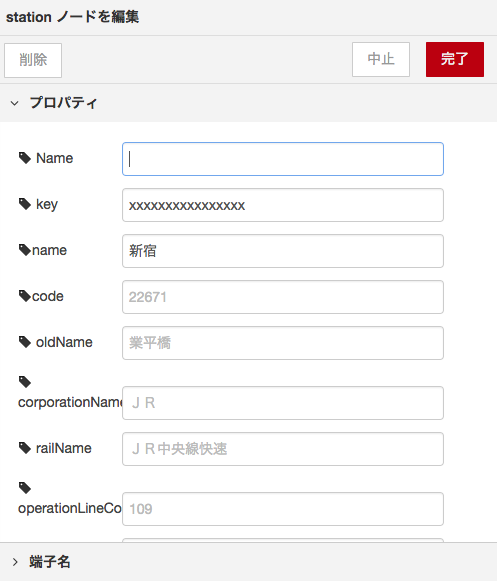497x581 pixels.
Task: Click the corporationName field showing ＪＲ
Action: pos(283,403)
